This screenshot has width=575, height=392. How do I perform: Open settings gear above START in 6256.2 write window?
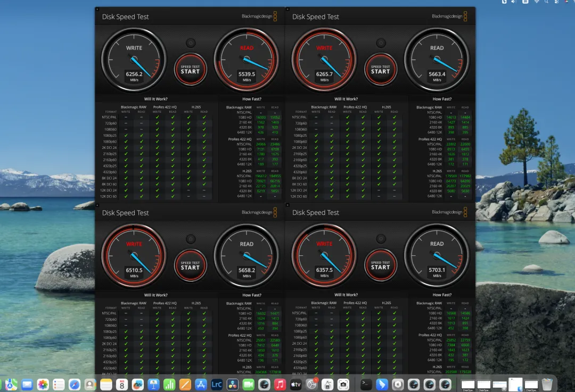tap(191, 43)
